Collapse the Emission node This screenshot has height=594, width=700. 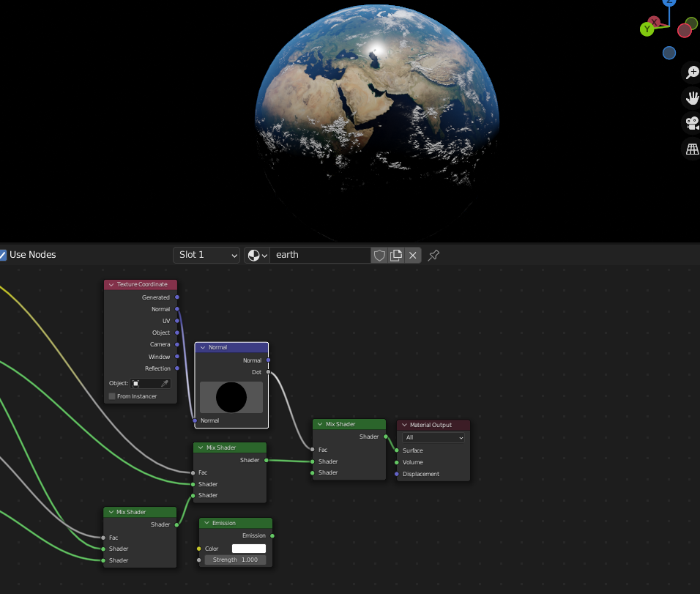pos(206,523)
